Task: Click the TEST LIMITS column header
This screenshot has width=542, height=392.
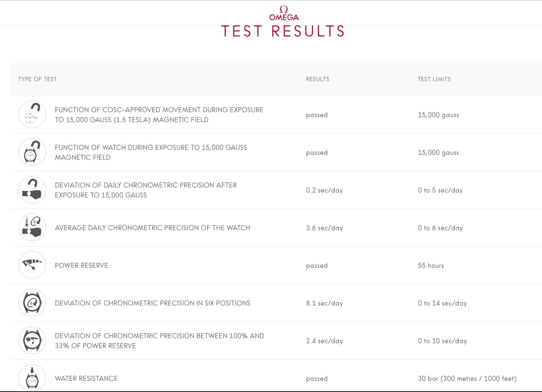Action: [x=434, y=79]
